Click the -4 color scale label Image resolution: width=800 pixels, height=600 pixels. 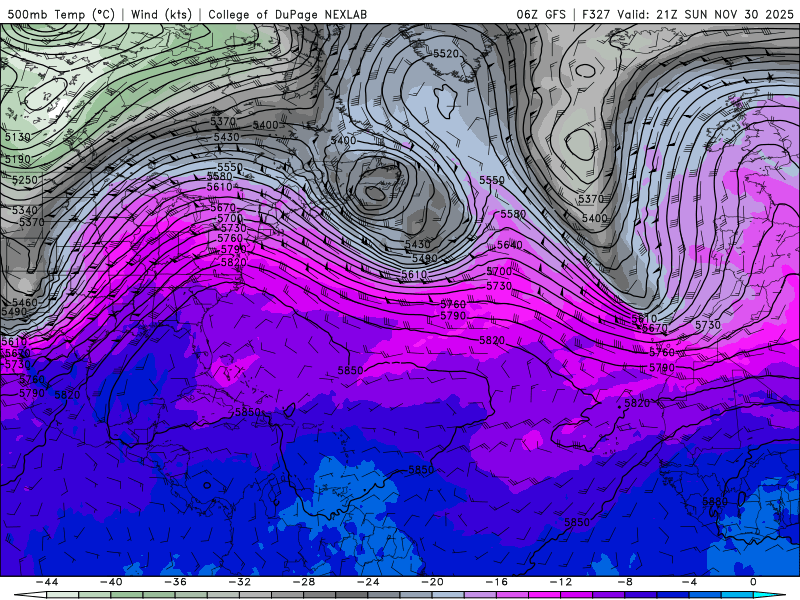coord(689,582)
